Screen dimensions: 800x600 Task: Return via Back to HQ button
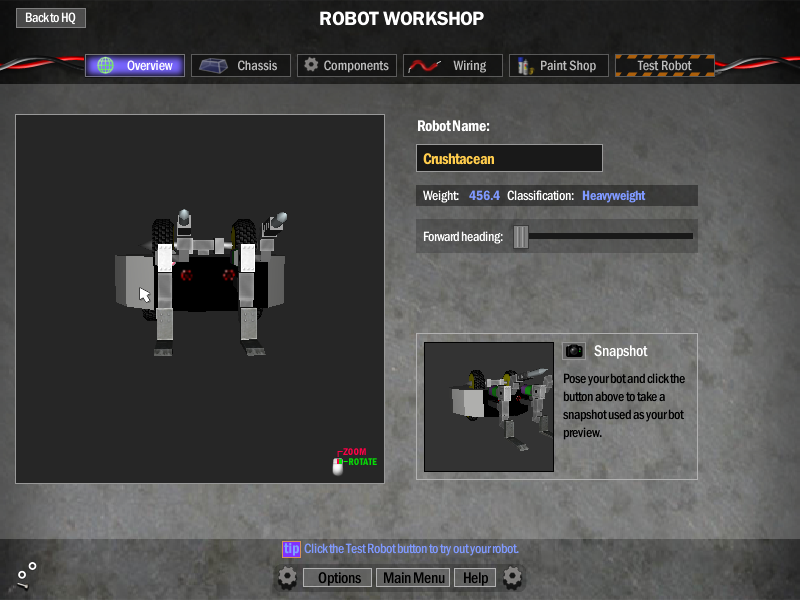[50, 18]
